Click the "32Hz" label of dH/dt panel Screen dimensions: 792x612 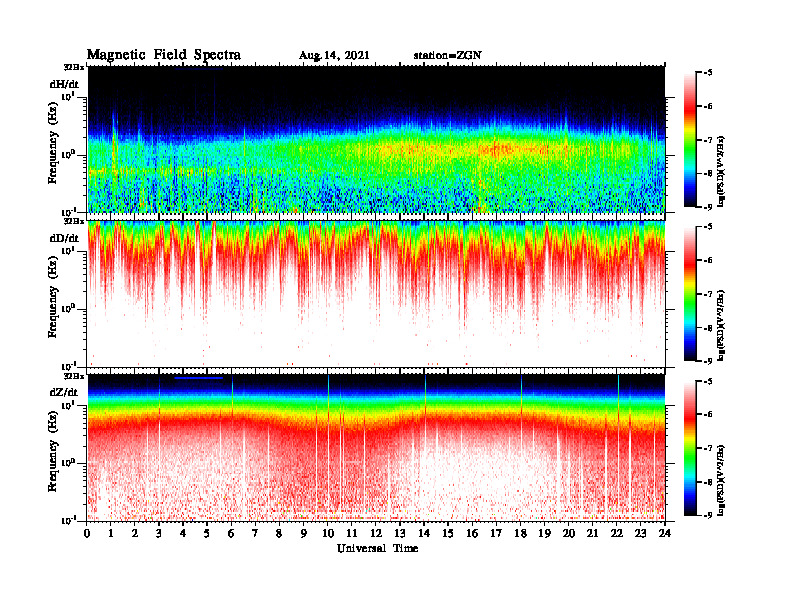74,67
